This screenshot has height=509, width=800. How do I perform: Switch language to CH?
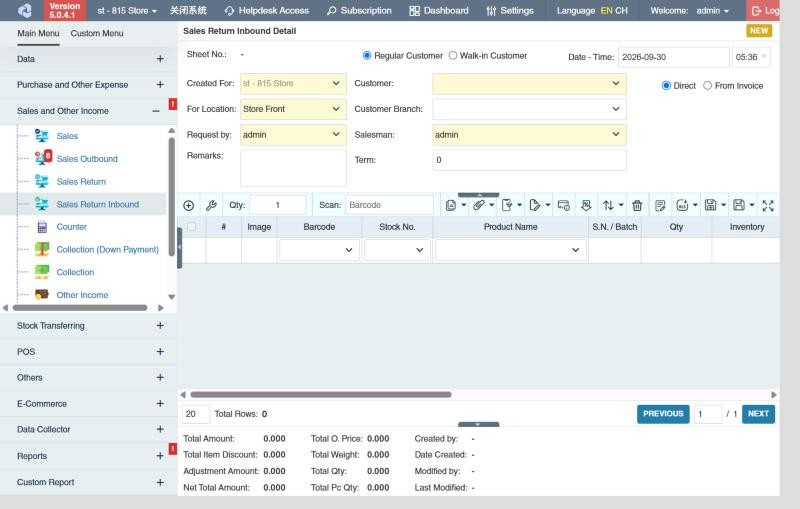621,11
